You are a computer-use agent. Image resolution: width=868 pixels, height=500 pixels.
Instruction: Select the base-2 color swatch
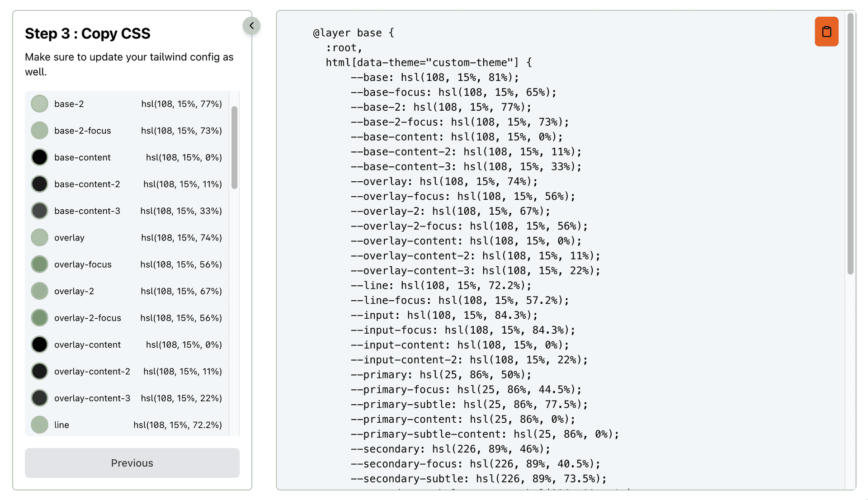[x=40, y=104]
